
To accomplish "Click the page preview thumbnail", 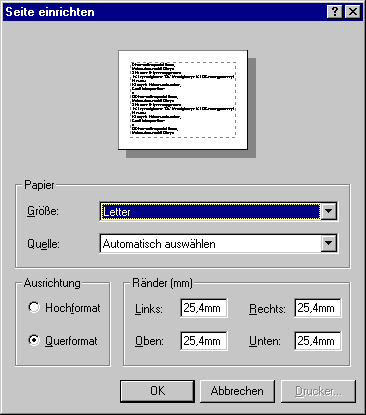I will (183, 100).
